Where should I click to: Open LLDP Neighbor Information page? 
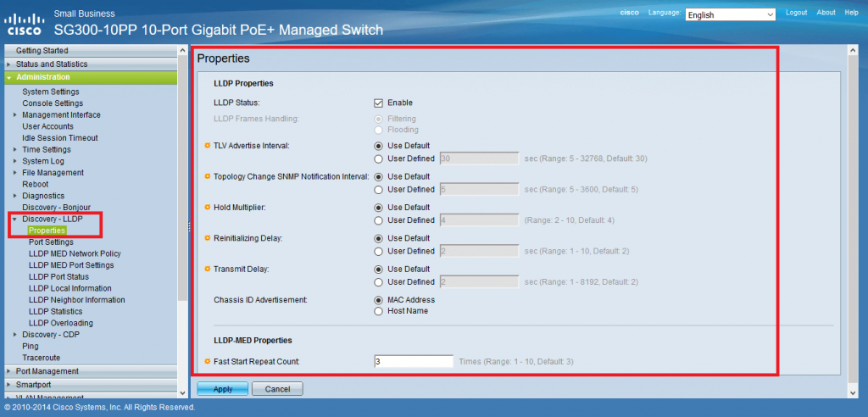pos(76,300)
